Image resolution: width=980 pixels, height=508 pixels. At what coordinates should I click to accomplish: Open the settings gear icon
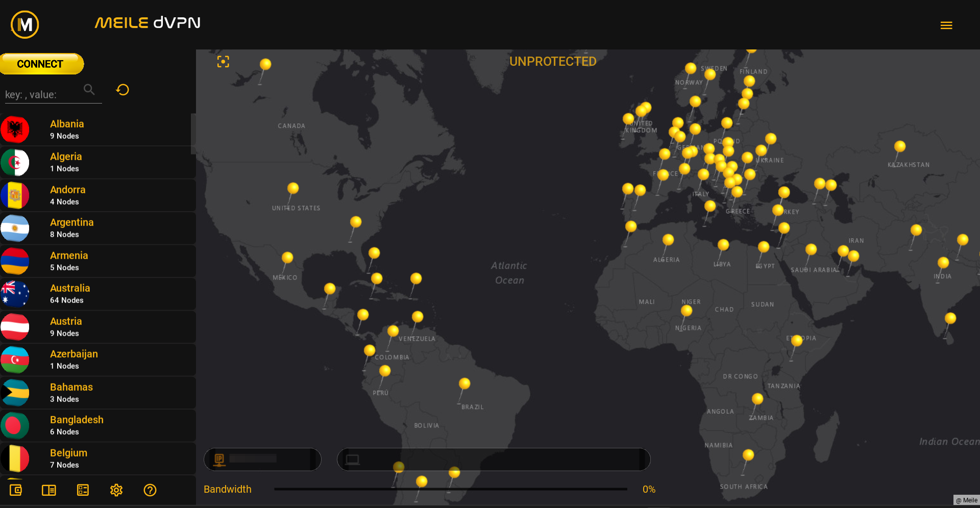click(x=116, y=490)
